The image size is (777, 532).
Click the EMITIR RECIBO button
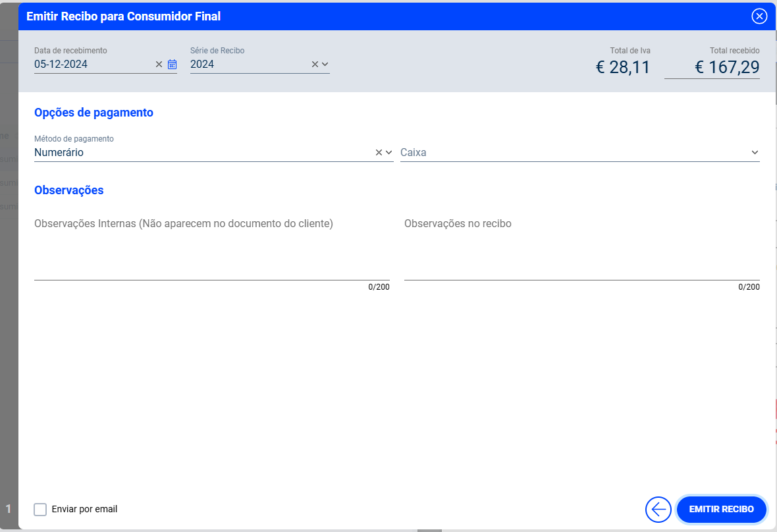[722, 509]
